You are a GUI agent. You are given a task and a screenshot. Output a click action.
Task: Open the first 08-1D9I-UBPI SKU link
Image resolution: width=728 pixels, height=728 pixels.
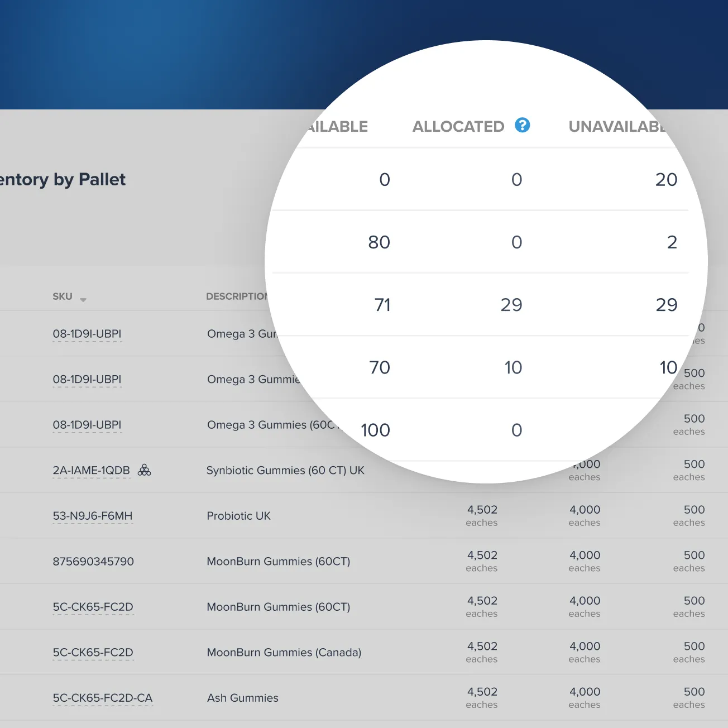(x=87, y=333)
